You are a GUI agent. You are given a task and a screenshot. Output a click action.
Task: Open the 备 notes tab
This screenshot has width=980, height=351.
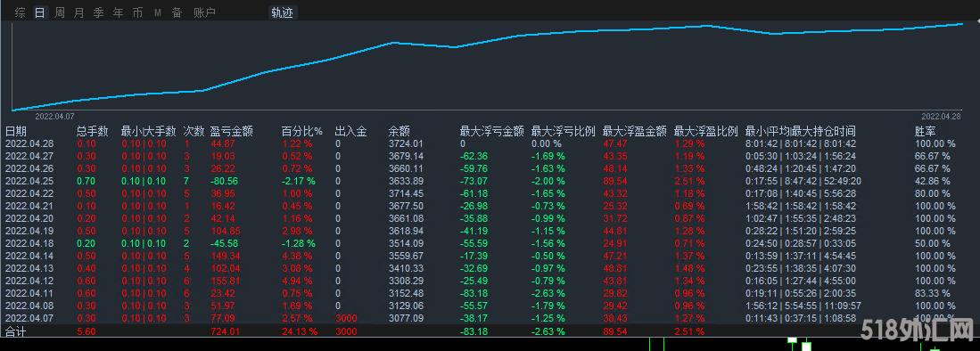tap(177, 12)
